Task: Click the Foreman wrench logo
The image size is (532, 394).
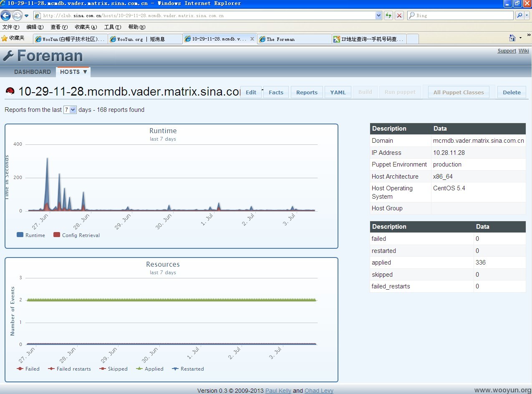Action: [x=8, y=56]
